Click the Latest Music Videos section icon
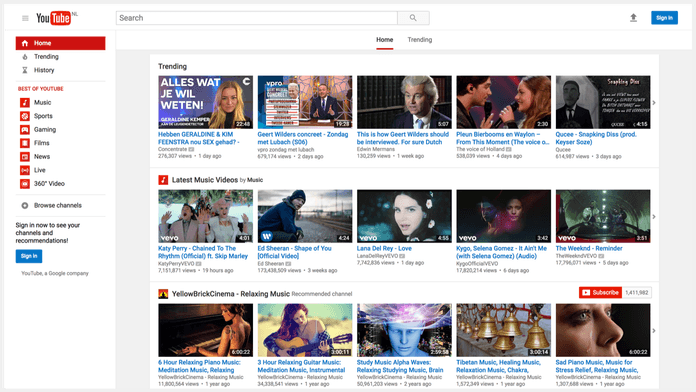 click(163, 180)
